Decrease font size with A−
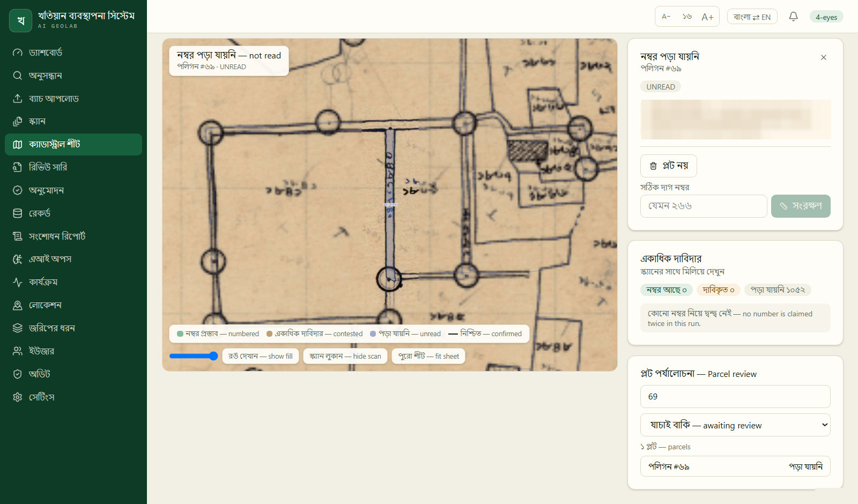 pyautogui.click(x=667, y=17)
